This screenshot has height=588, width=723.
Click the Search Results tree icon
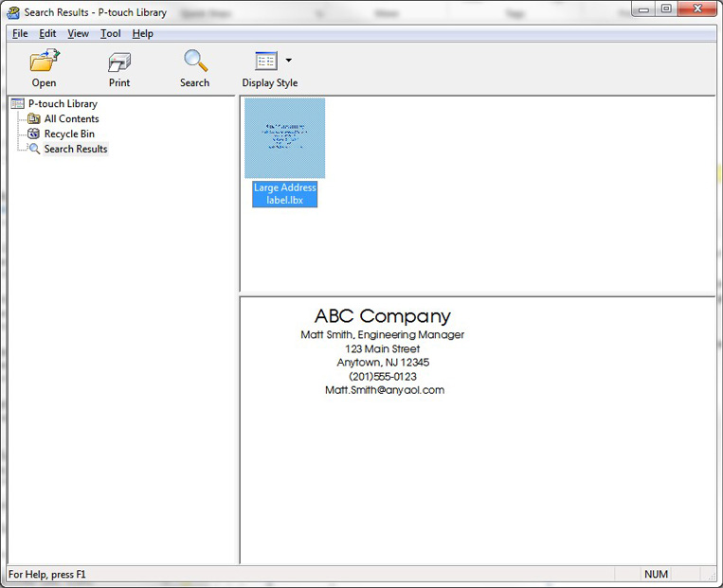pos(34,150)
